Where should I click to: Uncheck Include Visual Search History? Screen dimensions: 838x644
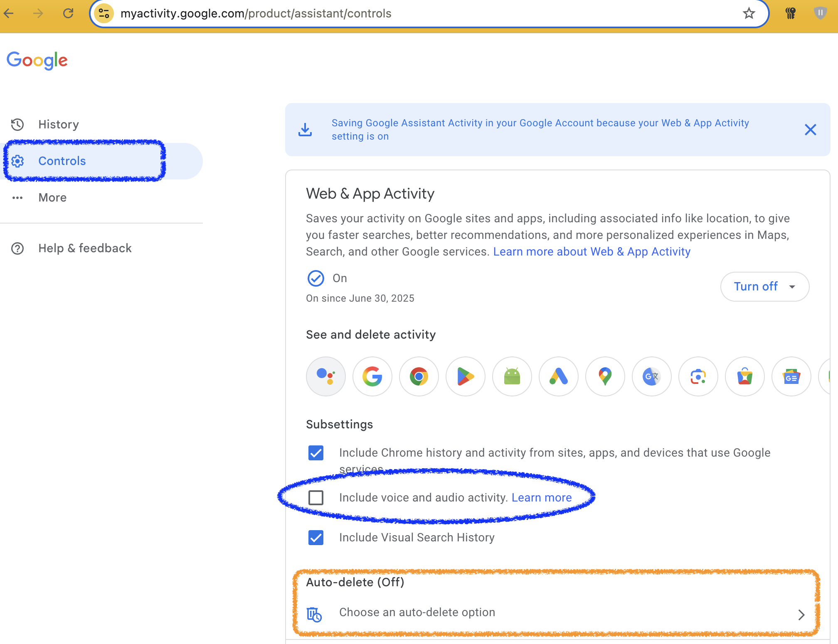(316, 538)
